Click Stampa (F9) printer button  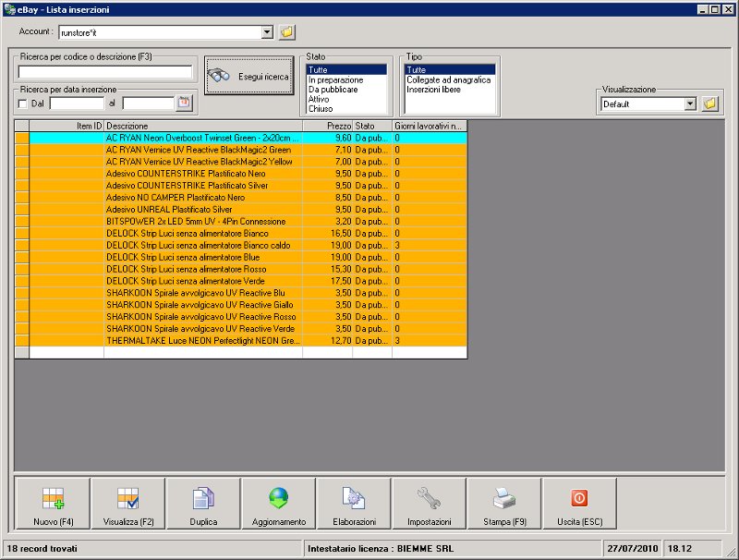(504, 504)
